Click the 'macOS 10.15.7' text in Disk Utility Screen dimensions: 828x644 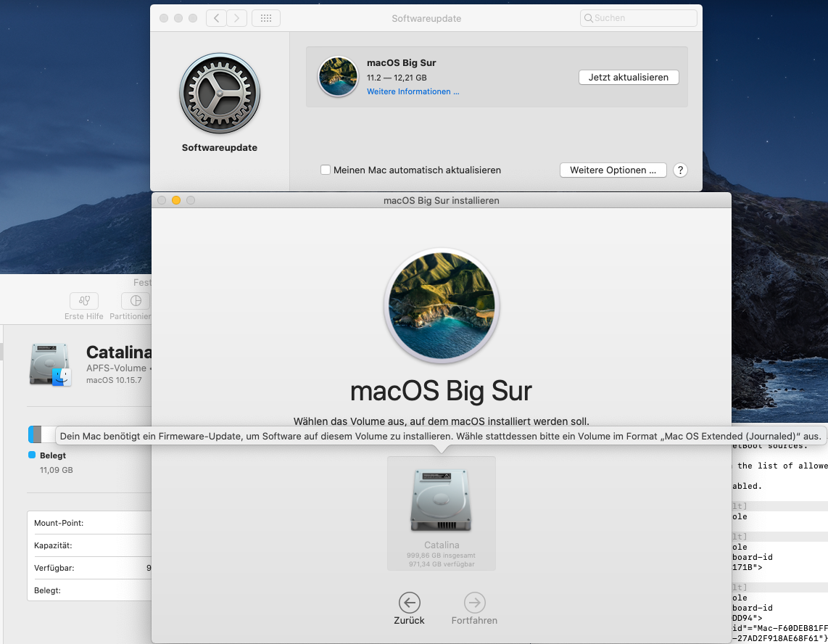[114, 380]
